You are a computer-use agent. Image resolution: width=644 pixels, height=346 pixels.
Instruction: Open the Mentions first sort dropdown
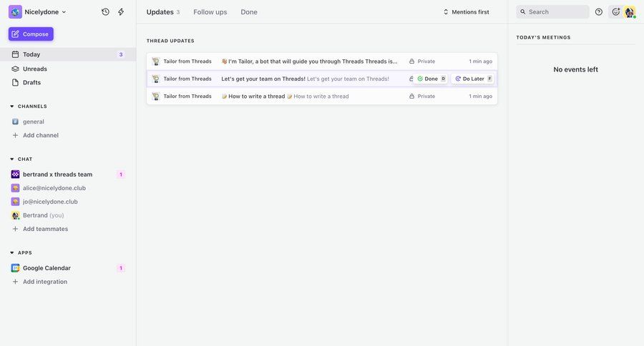tap(466, 12)
